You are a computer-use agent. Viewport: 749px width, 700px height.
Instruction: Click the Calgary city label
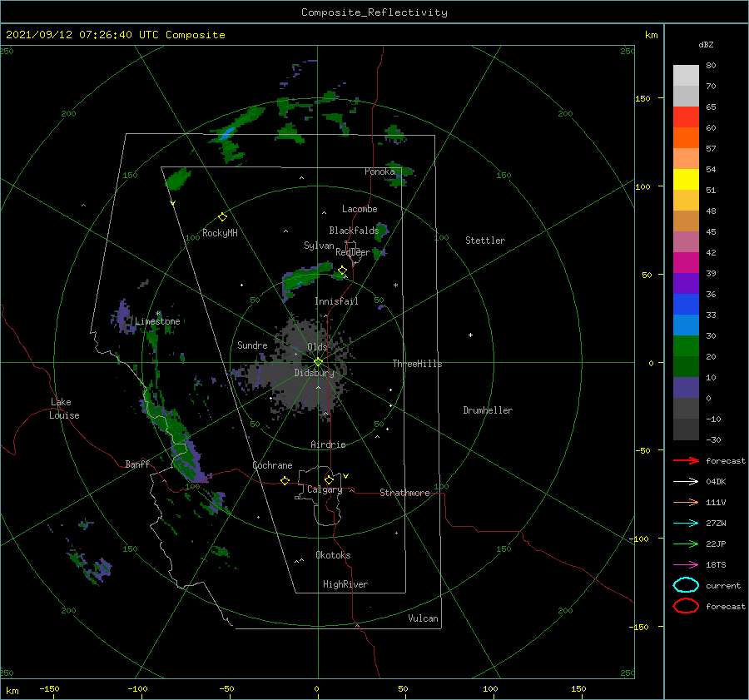pyautogui.click(x=325, y=489)
